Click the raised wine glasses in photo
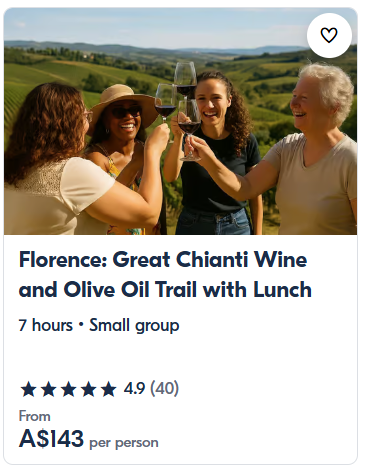This screenshot has height=475, width=366. [x=180, y=108]
